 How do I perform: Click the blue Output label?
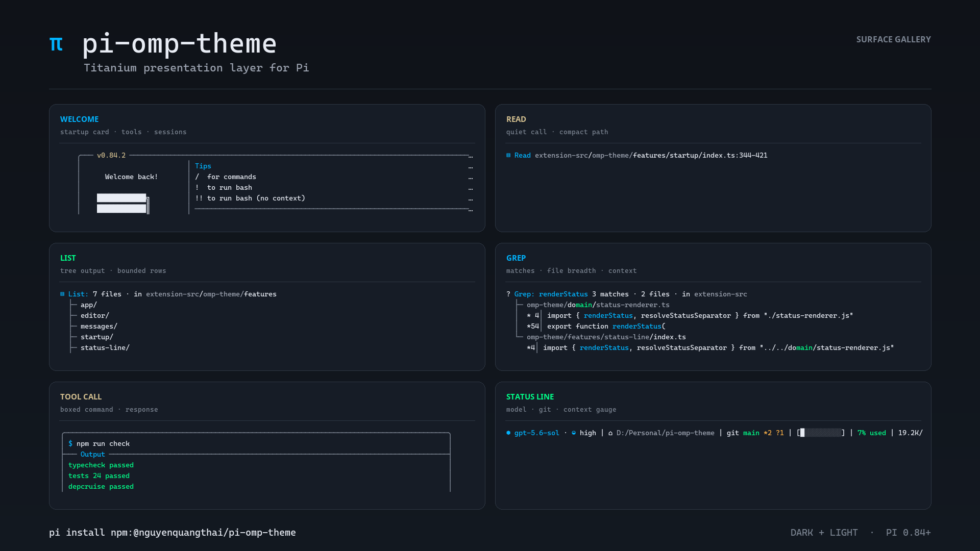pyautogui.click(x=93, y=454)
